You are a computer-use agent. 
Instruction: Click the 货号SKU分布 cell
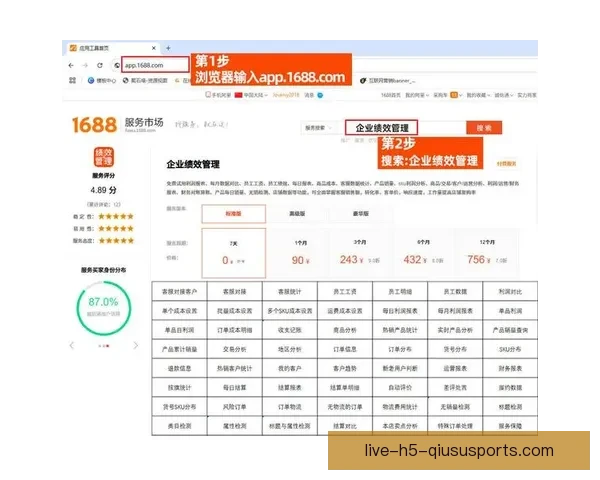(179, 407)
